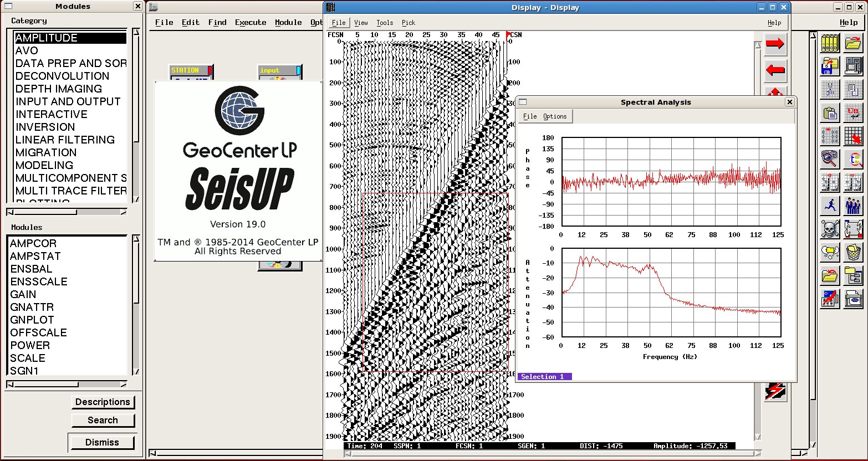Click the red left-arrow previous button
Image resolution: width=868 pixels, height=461 pixels.
point(775,70)
